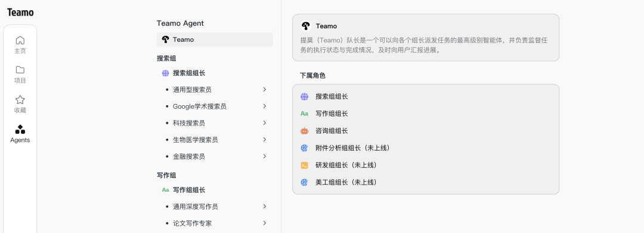
Task: Expand the 通用型搜索员 chevron
Action: click(265, 90)
